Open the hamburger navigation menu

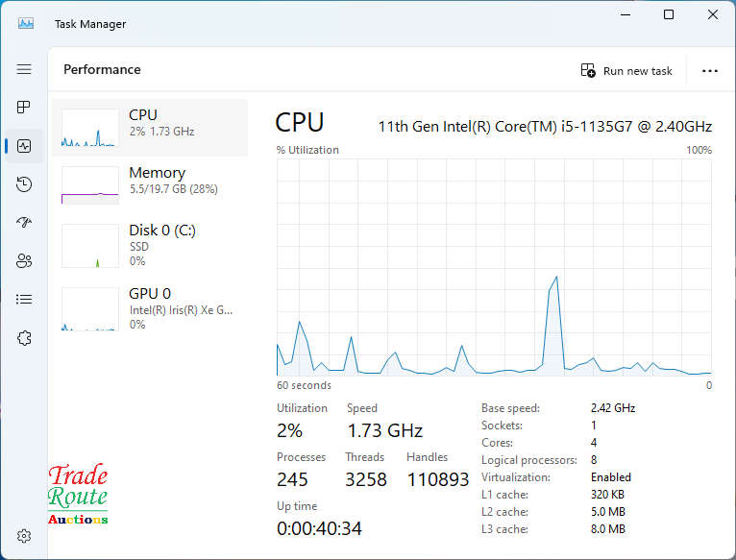pyautogui.click(x=24, y=69)
